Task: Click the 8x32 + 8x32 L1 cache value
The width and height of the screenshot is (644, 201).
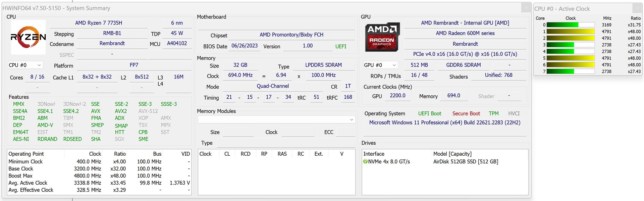Action: (97, 77)
